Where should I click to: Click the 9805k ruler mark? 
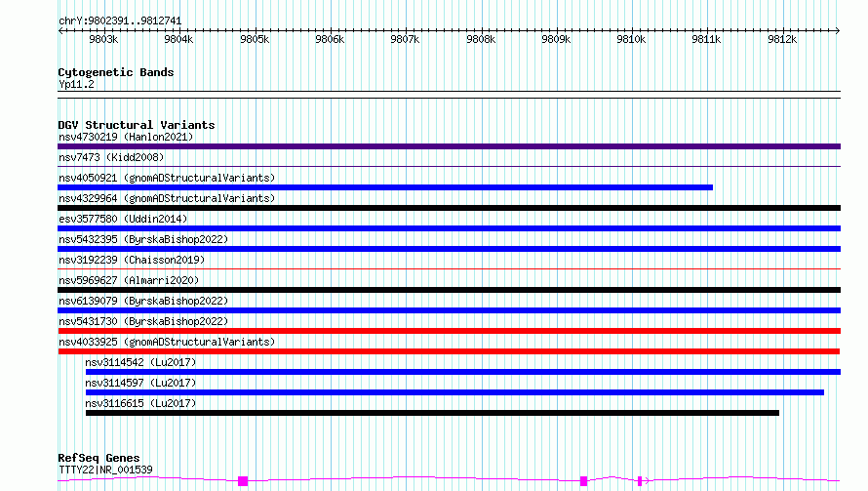(255, 39)
